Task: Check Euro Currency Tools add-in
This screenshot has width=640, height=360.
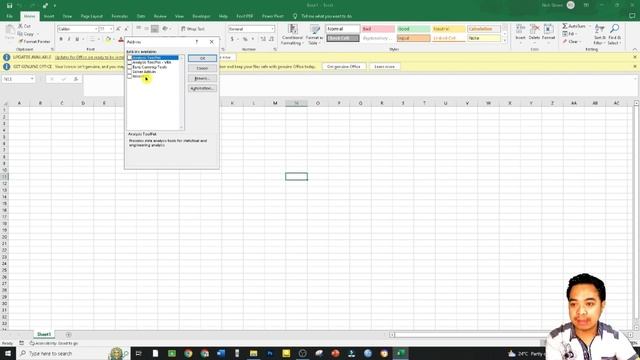Action: pyautogui.click(x=130, y=67)
